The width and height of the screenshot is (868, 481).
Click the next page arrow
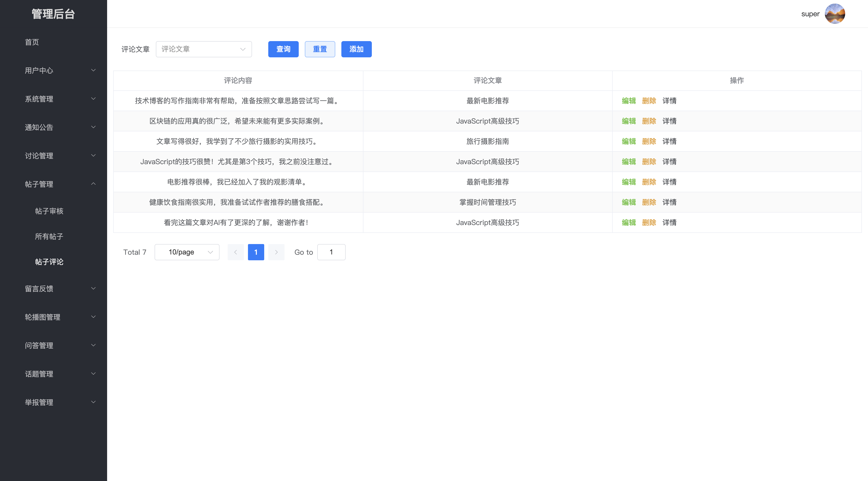click(x=276, y=252)
